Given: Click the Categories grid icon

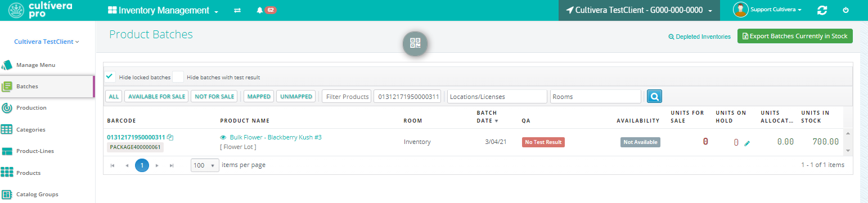Looking at the screenshot, I should point(7,129).
